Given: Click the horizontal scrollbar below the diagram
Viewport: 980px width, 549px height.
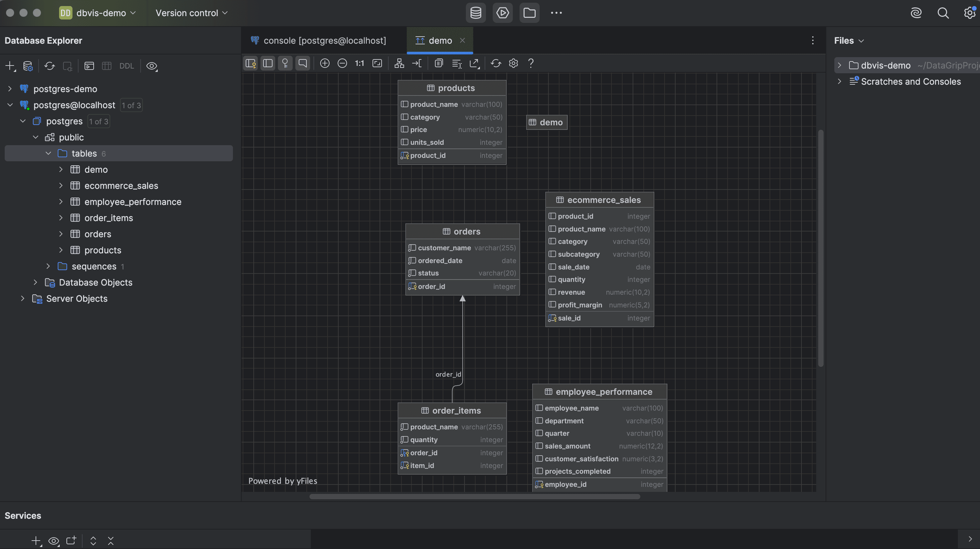Looking at the screenshot, I should pos(475,497).
